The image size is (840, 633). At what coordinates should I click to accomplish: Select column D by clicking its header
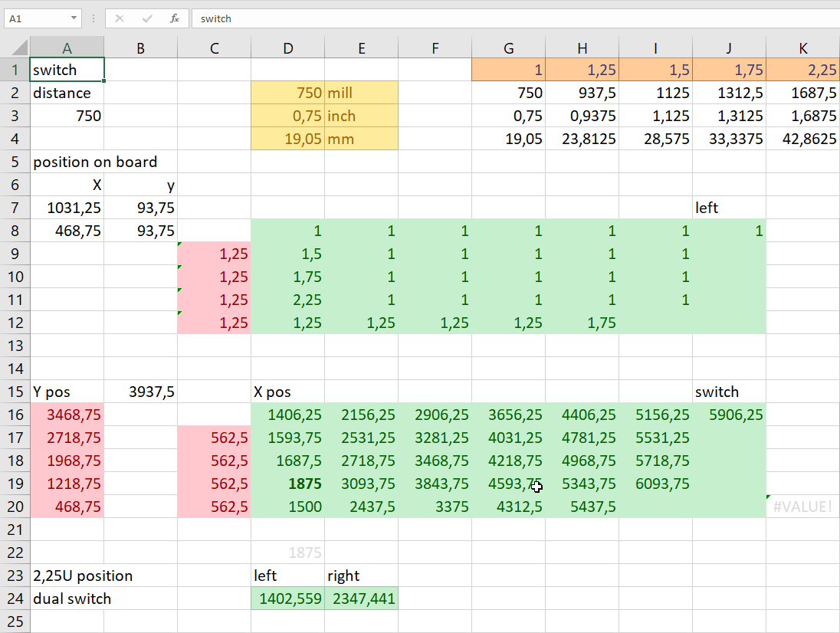click(287, 46)
